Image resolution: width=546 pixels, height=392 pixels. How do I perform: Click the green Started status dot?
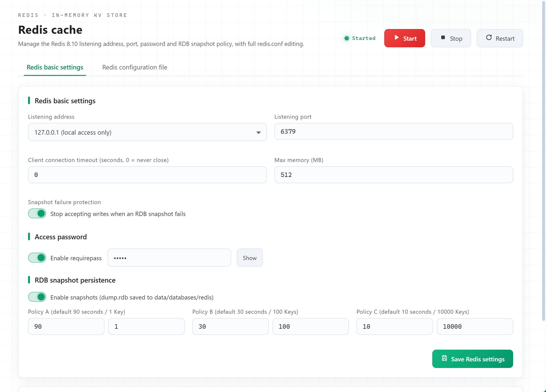347,38
